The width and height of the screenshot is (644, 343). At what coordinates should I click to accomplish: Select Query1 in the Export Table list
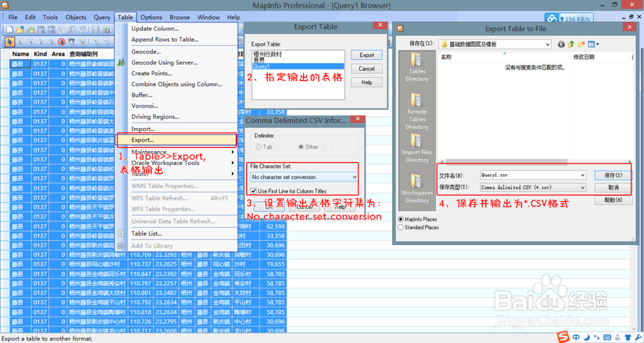click(298, 66)
